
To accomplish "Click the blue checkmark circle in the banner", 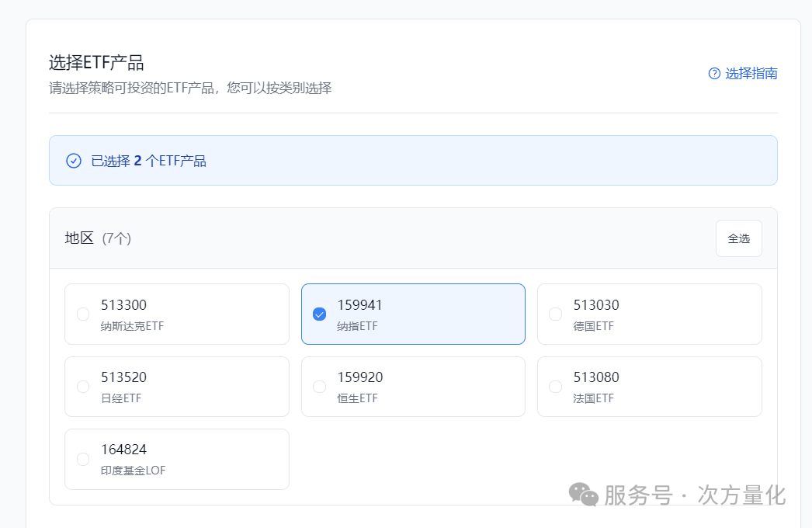I will coord(73,160).
